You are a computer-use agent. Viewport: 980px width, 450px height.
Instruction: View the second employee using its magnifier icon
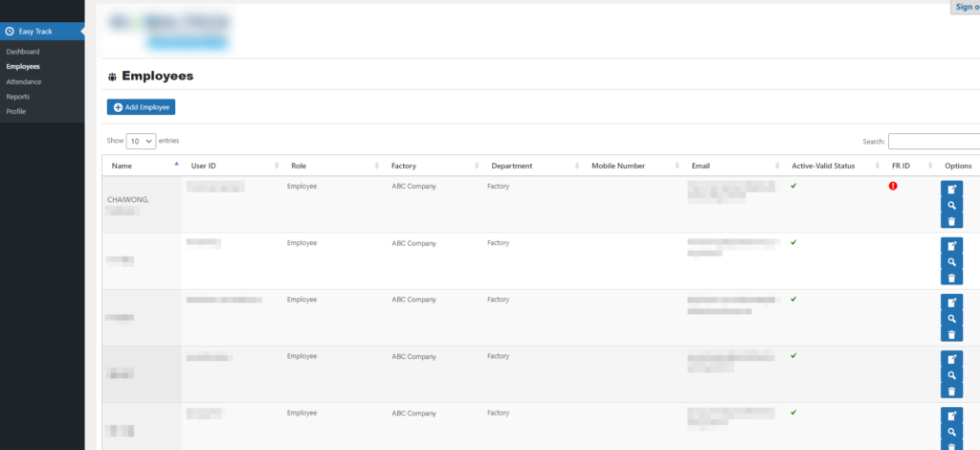click(x=951, y=262)
